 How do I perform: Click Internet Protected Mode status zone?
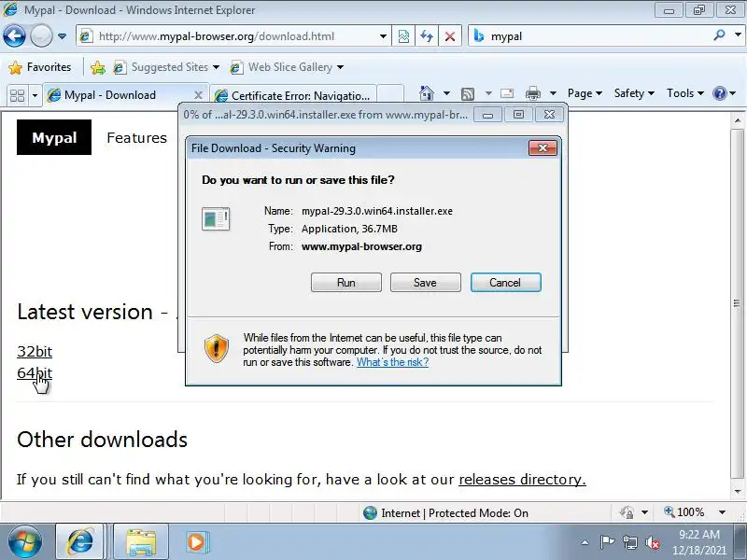(445, 512)
